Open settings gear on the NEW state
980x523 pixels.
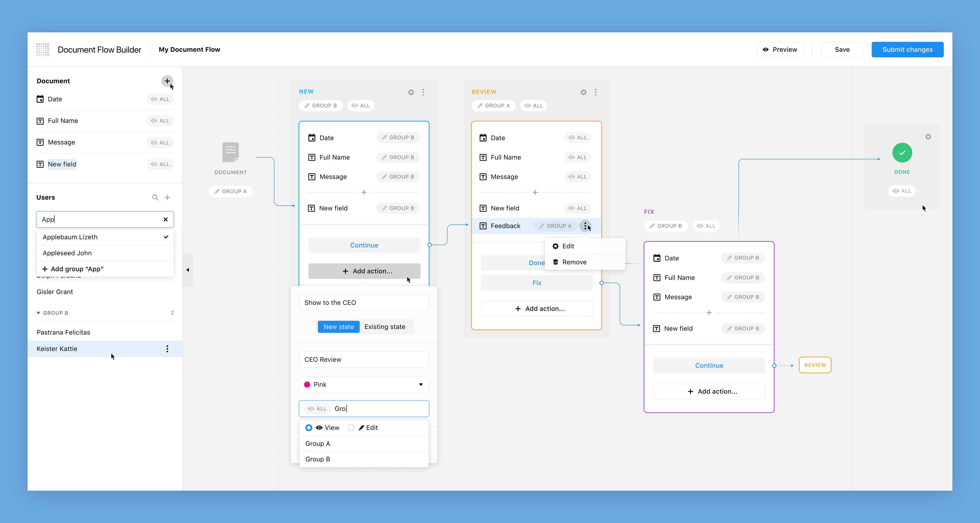pos(411,92)
